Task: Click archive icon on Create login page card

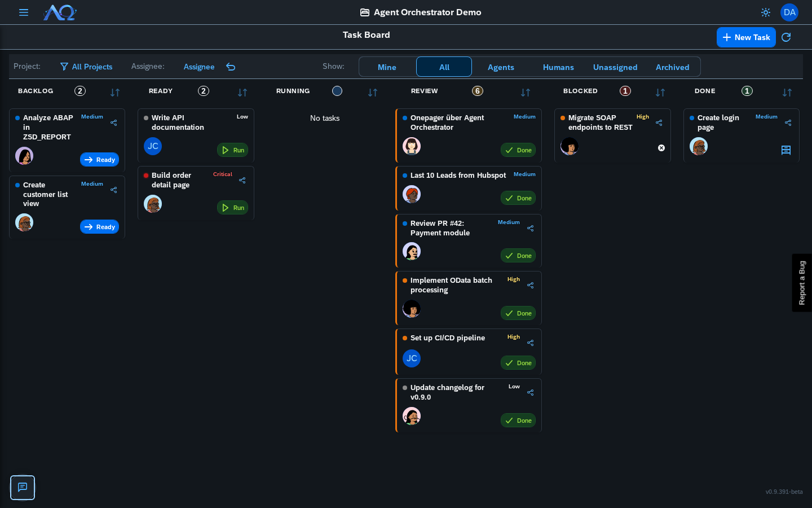Action: 786,150
